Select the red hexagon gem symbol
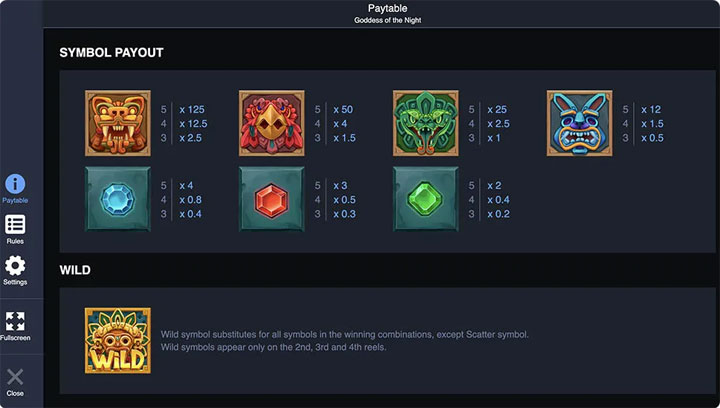The image size is (720, 408). [x=271, y=199]
